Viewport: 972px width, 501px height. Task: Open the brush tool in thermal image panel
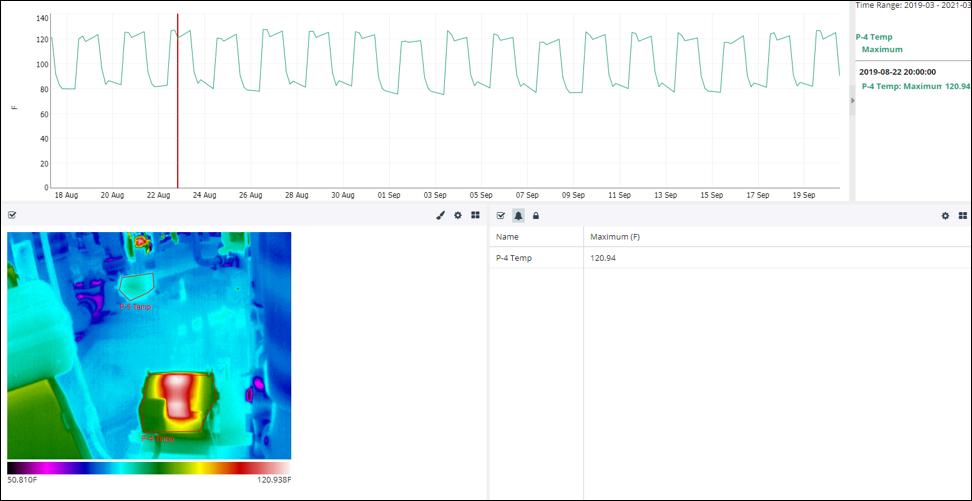coord(441,215)
